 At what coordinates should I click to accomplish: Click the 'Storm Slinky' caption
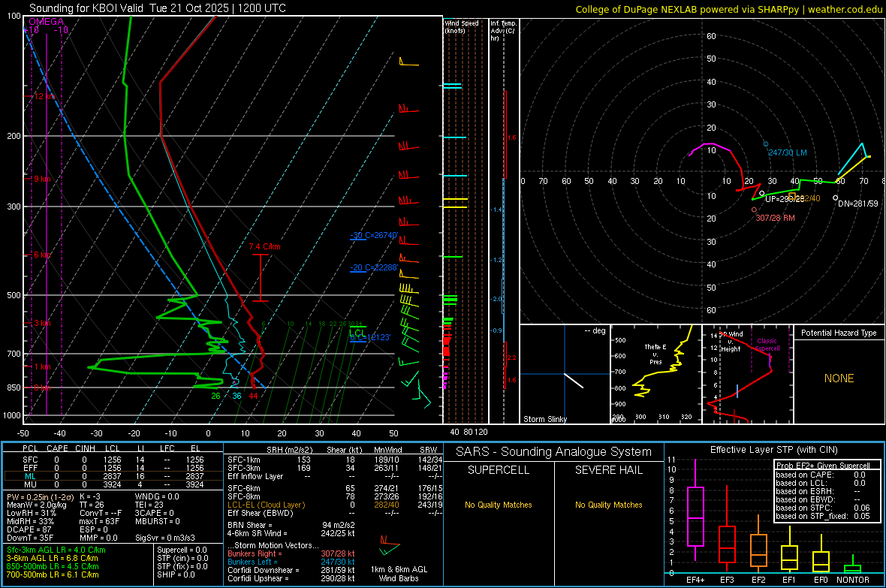544,419
